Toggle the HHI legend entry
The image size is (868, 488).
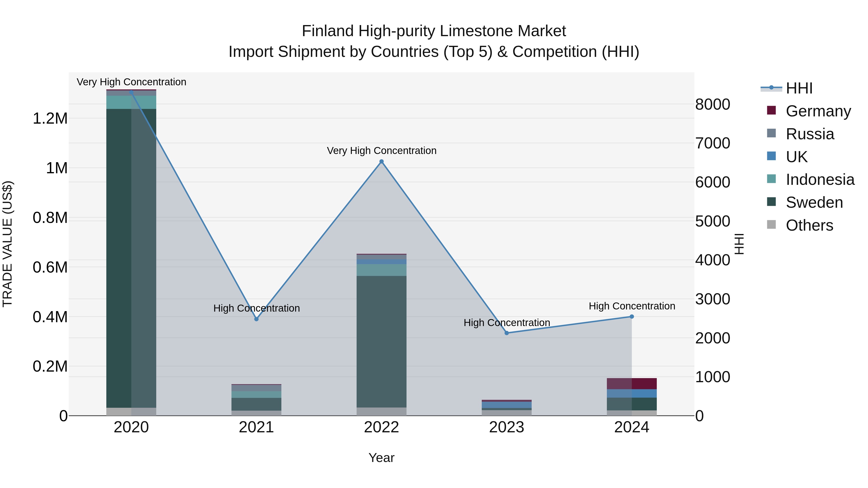coord(787,88)
